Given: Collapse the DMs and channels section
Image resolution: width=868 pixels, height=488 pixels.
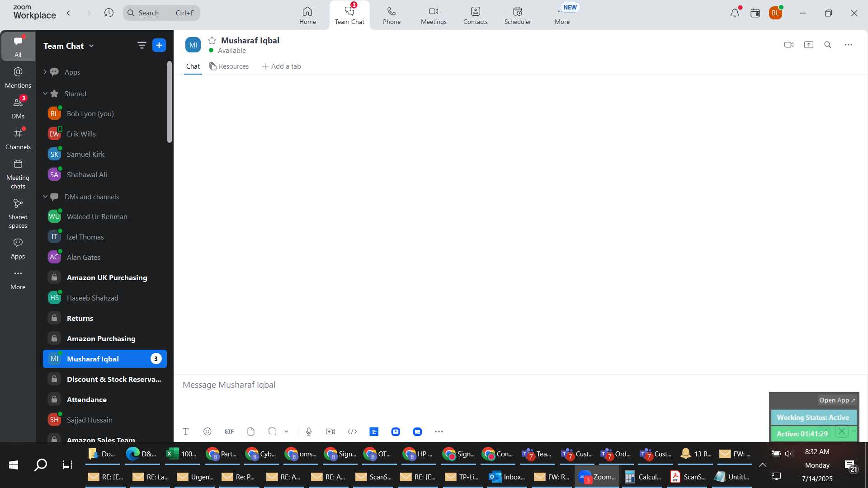Looking at the screenshot, I should pyautogui.click(x=45, y=197).
